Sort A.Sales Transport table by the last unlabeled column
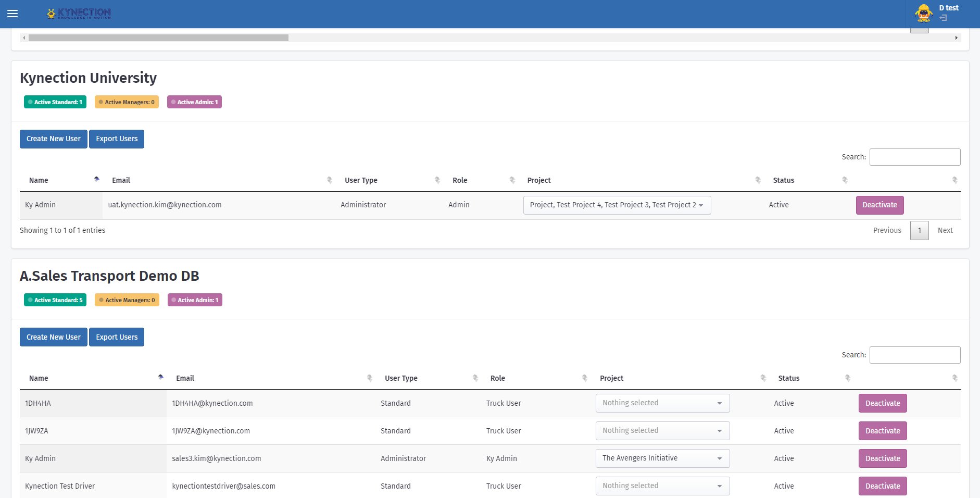Image resolution: width=980 pixels, height=498 pixels. tap(907, 378)
